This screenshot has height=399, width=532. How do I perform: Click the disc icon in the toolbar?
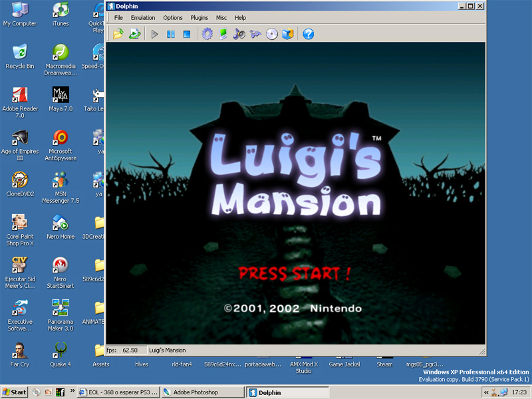(x=271, y=34)
